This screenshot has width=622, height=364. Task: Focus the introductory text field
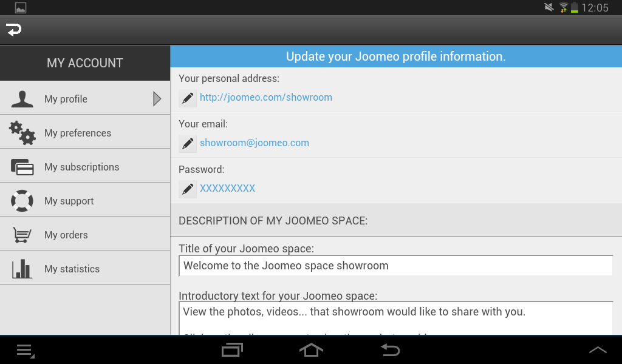point(396,318)
